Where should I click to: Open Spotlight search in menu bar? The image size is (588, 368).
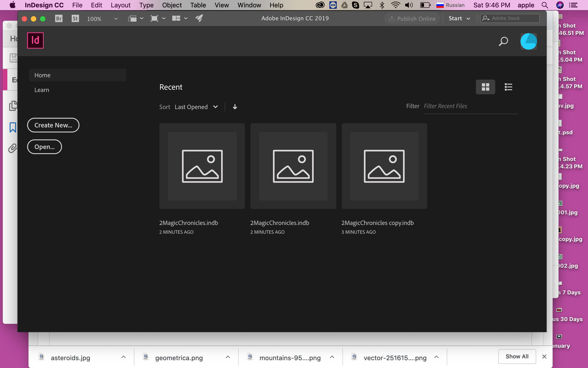[x=545, y=5]
